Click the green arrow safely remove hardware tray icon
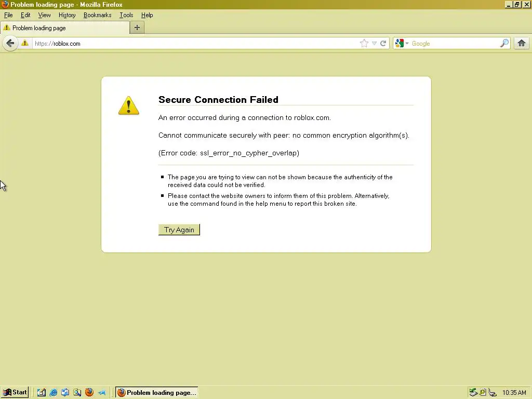 473,393
